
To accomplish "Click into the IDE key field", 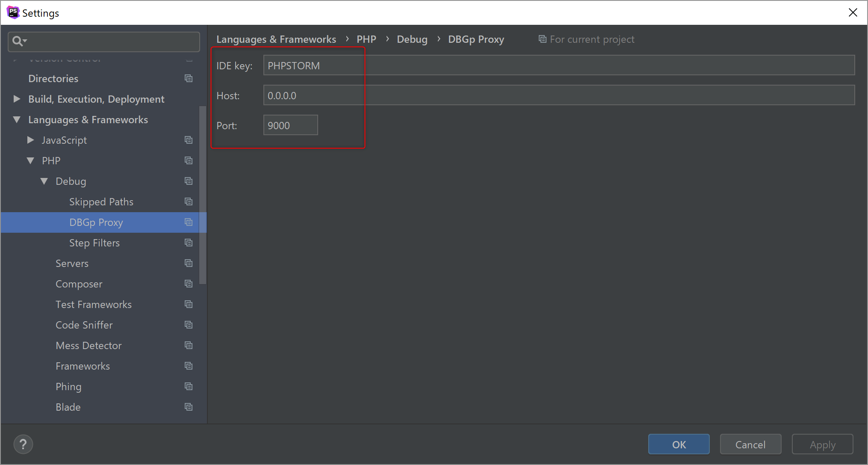I will click(x=558, y=65).
